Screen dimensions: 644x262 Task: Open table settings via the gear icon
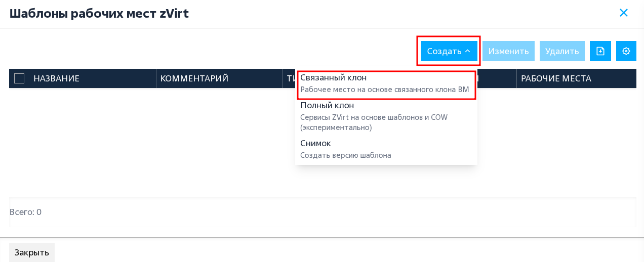626,51
